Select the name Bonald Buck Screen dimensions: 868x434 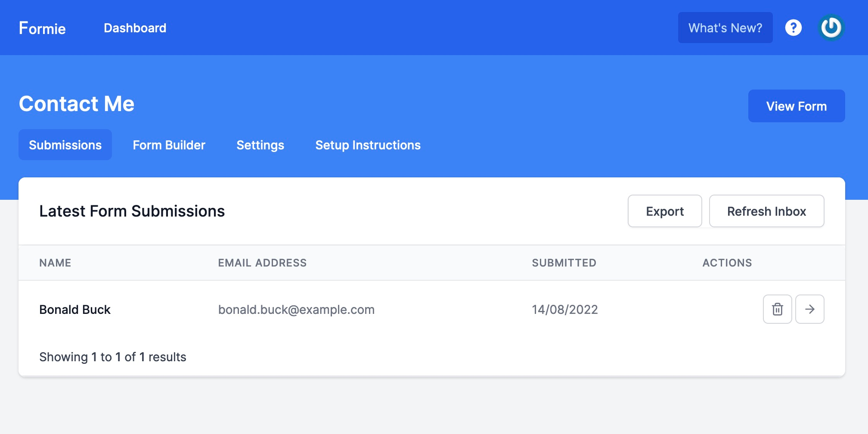pos(75,310)
